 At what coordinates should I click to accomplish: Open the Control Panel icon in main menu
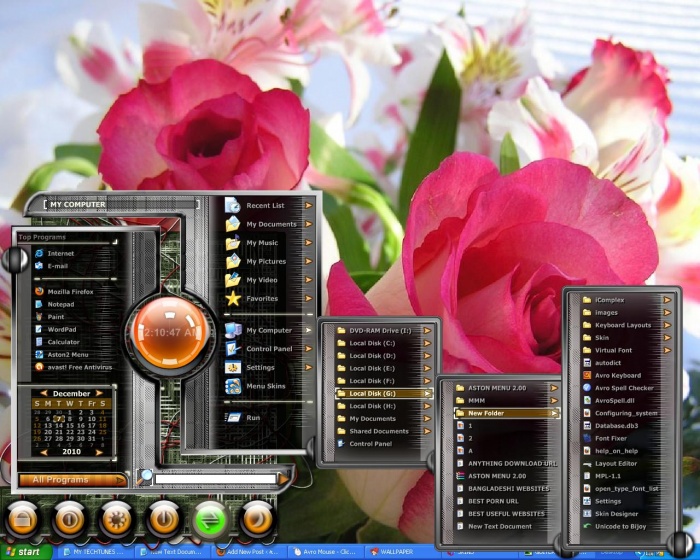233,349
